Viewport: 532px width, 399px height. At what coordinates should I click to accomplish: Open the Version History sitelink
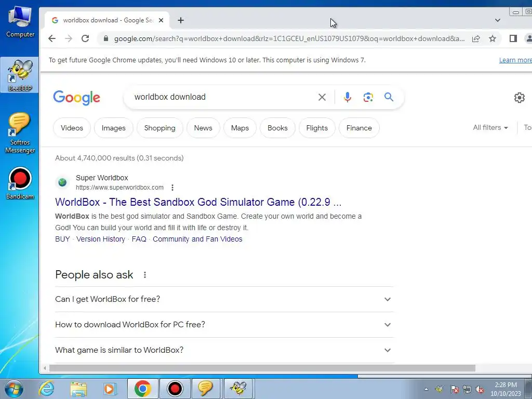pos(101,239)
